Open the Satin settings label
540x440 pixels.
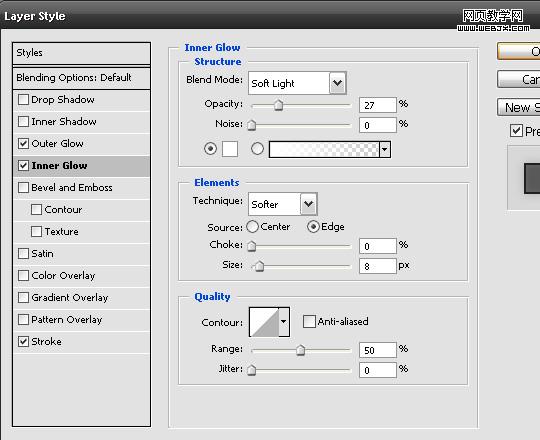[x=42, y=254]
